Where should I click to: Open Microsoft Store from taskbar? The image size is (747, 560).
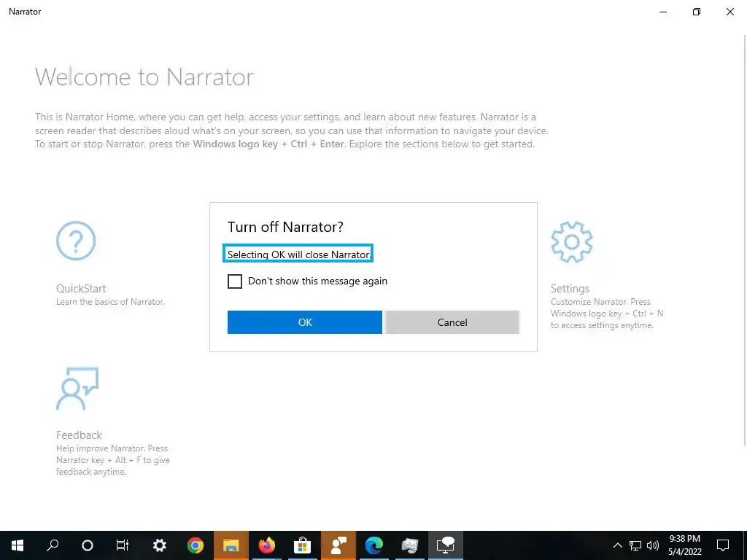303,545
